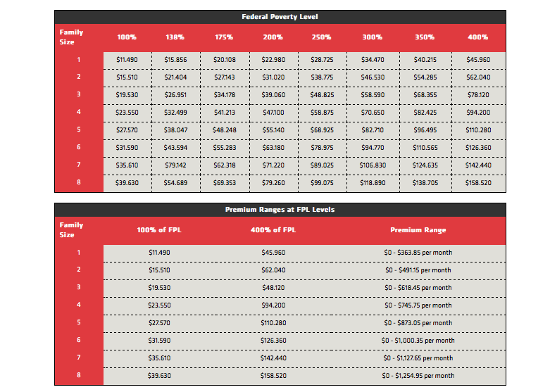Click the $58.875 value

point(322,113)
